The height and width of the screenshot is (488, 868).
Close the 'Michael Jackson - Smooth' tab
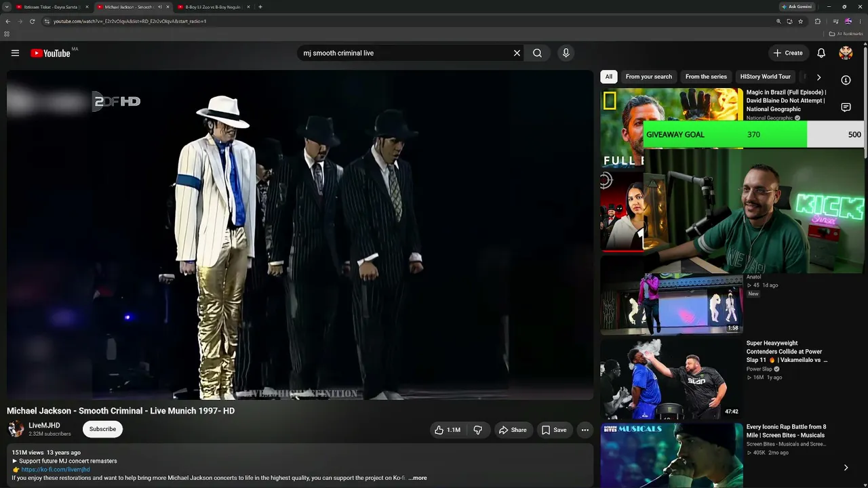(x=168, y=7)
